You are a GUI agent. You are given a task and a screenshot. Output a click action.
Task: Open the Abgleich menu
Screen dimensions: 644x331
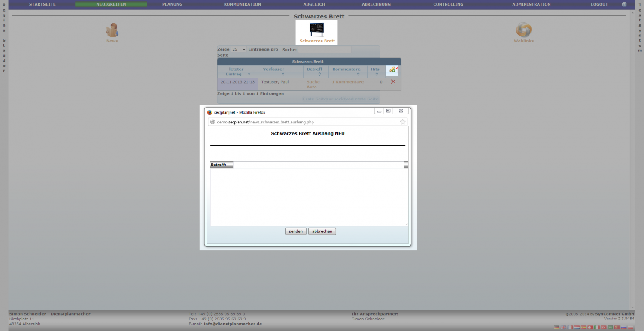point(314,4)
